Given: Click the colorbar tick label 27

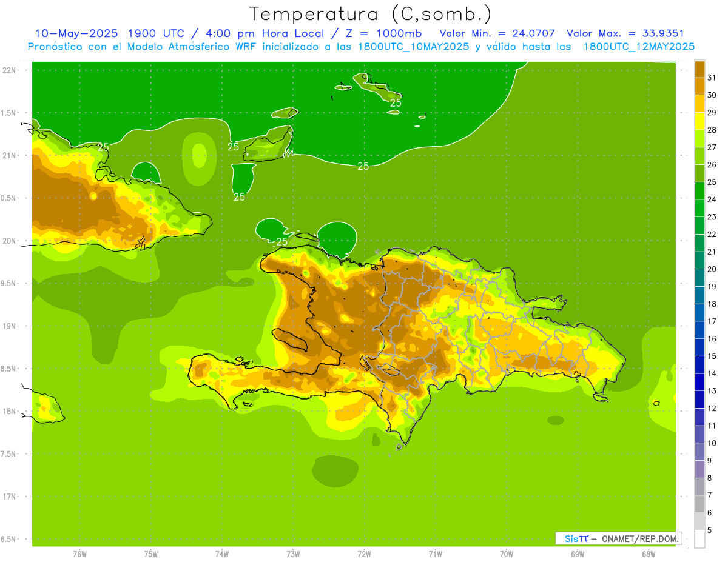Looking at the screenshot, I should (x=712, y=147).
